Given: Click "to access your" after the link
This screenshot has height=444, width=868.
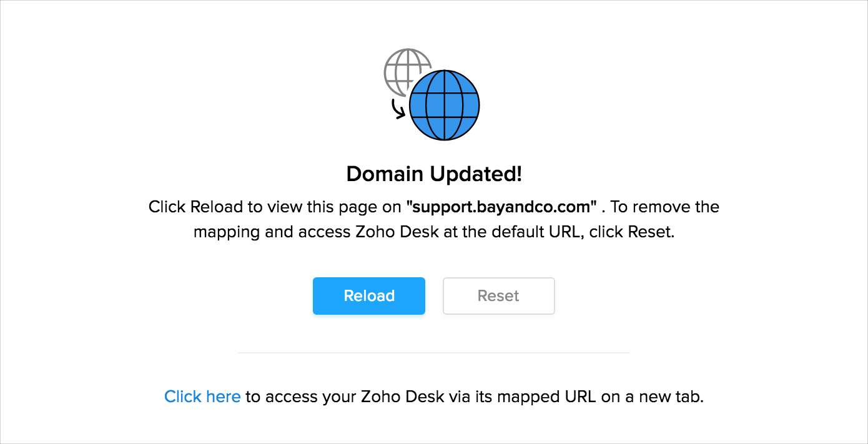Looking at the screenshot, I should [292, 397].
